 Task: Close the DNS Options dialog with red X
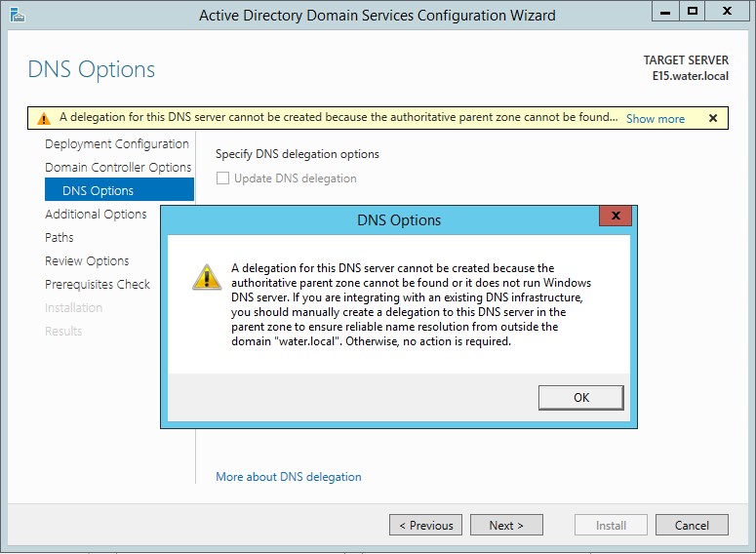616,216
